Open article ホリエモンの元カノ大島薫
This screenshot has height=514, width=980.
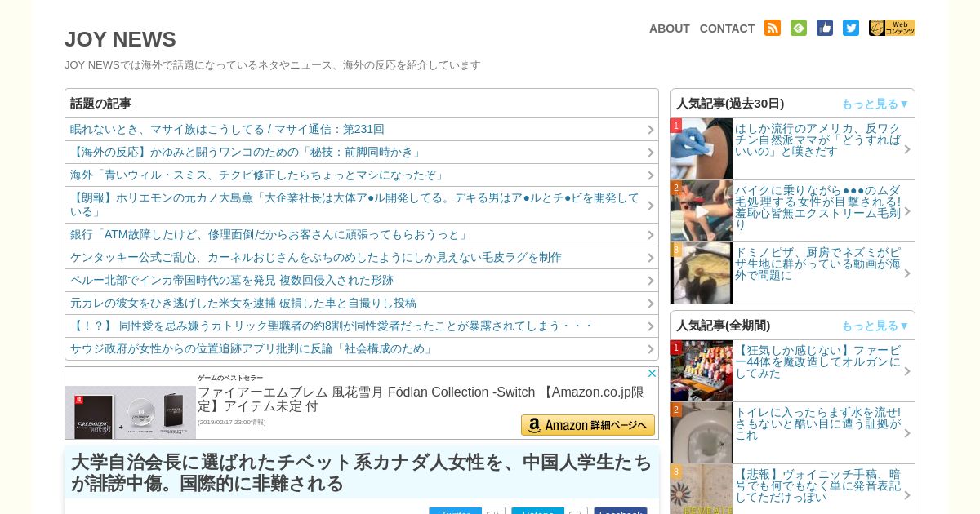click(354, 205)
